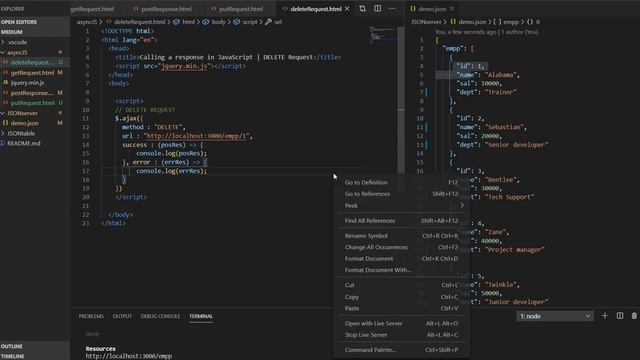This screenshot has width=640, height=360.
Task: Open the OUTPUT panel tab
Action: (122, 316)
